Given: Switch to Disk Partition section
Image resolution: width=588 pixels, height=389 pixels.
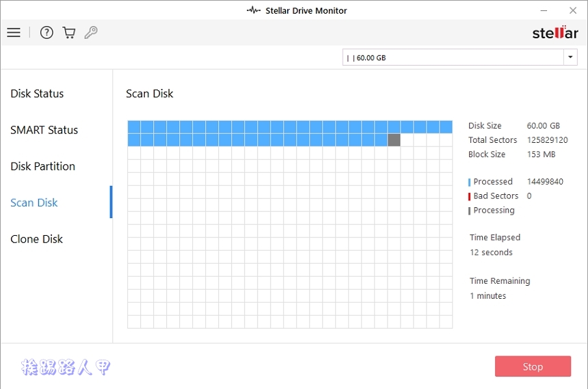Looking at the screenshot, I should pos(43,166).
